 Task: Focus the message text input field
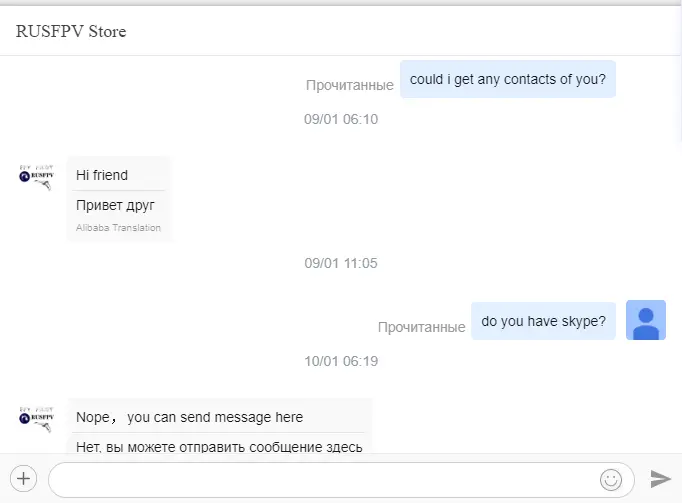coord(341,480)
